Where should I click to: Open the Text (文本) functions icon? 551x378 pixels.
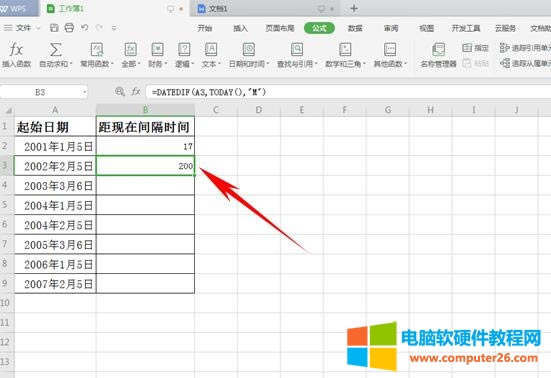pyautogui.click(x=211, y=50)
